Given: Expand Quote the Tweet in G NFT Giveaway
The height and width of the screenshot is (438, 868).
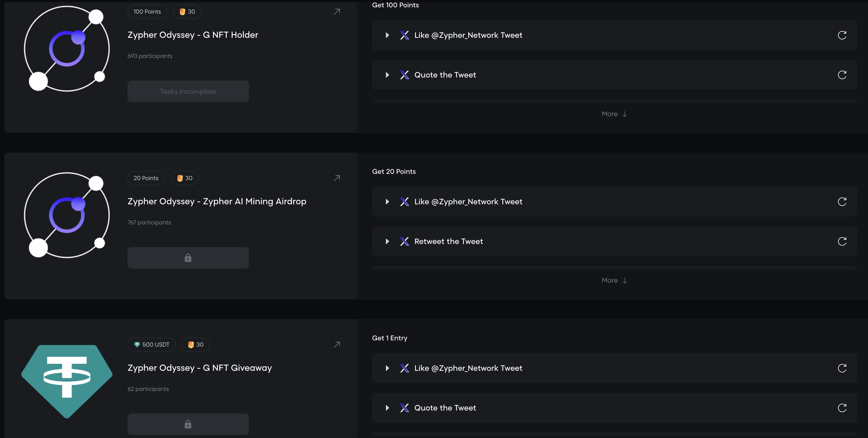Looking at the screenshot, I should pos(388,408).
